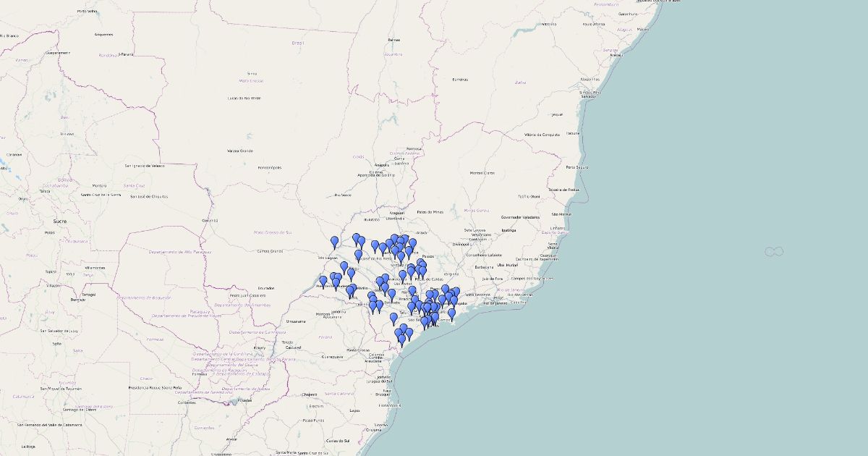The image size is (868, 456).
Task: Click the Palmas city label
Action: coord(393,40)
